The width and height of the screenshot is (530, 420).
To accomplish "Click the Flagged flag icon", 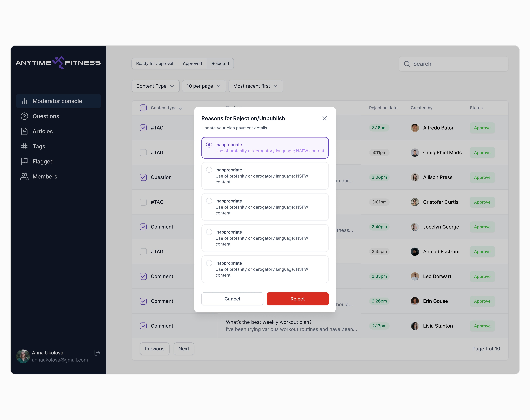I will point(24,161).
